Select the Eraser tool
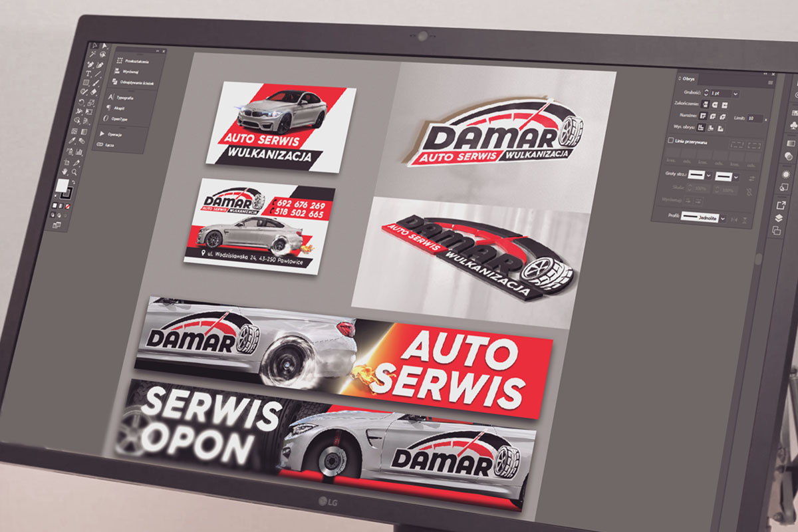798x532 pixels. pos(94,93)
